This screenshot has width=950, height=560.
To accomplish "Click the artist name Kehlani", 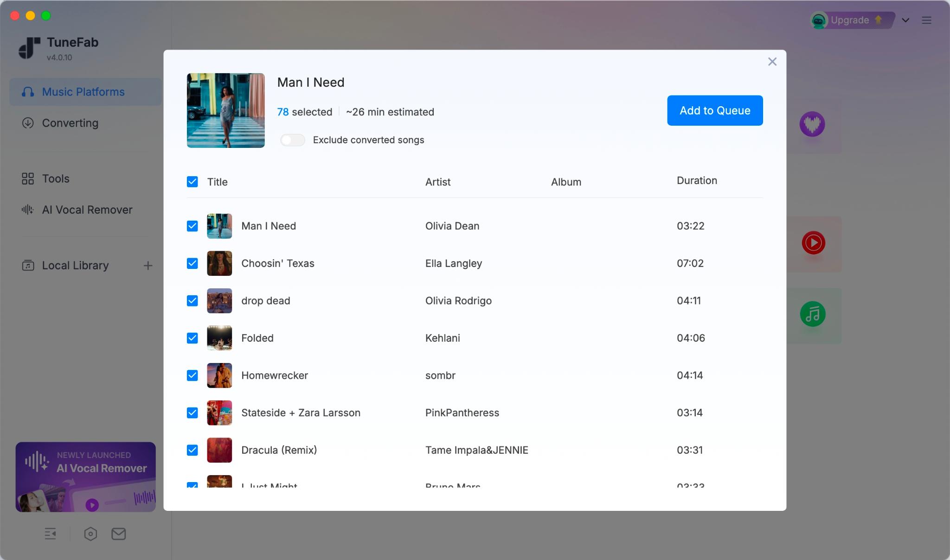I will click(443, 338).
